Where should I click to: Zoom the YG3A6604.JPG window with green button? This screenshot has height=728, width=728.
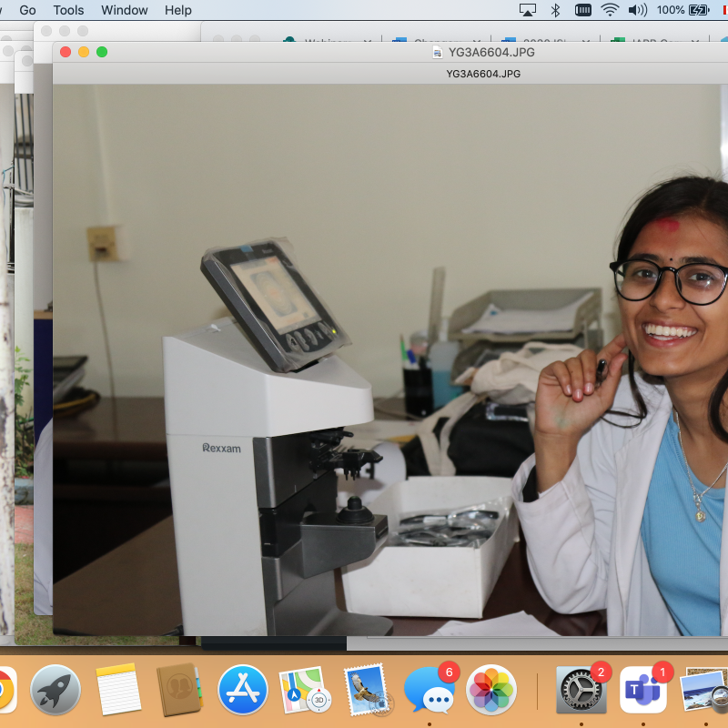tap(102, 52)
